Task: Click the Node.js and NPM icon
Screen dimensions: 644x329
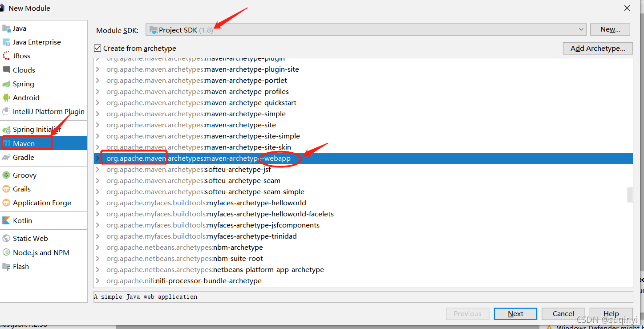Action: [6, 252]
